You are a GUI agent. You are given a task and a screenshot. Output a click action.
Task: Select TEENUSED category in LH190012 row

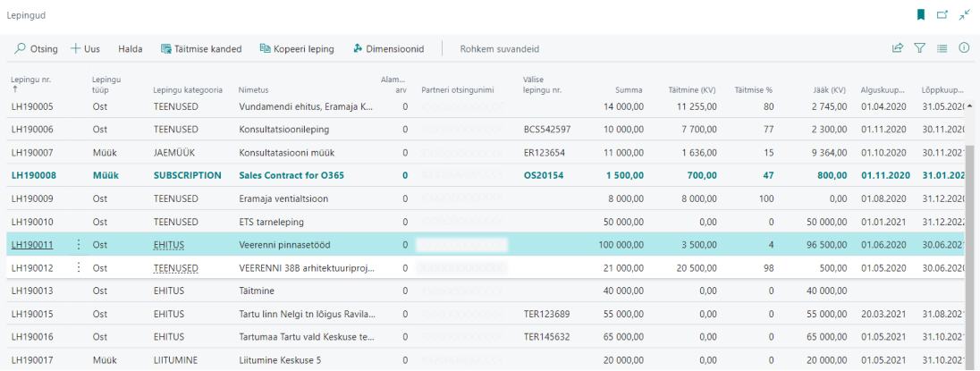(x=175, y=267)
